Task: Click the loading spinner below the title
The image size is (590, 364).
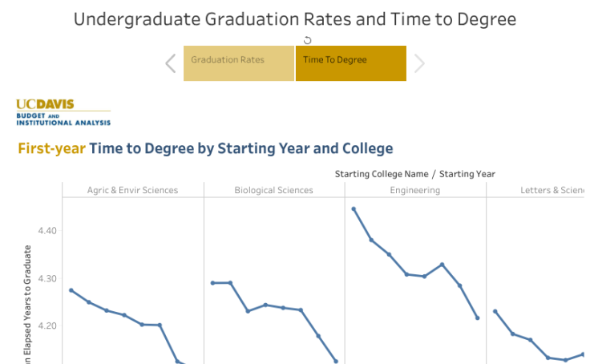Action: (x=307, y=40)
